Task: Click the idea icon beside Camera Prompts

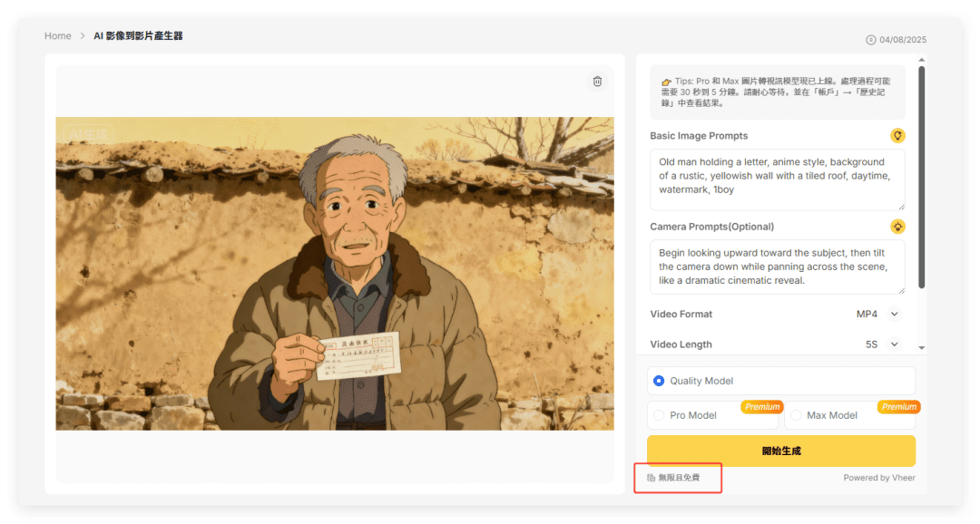Action: tap(897, 227)
